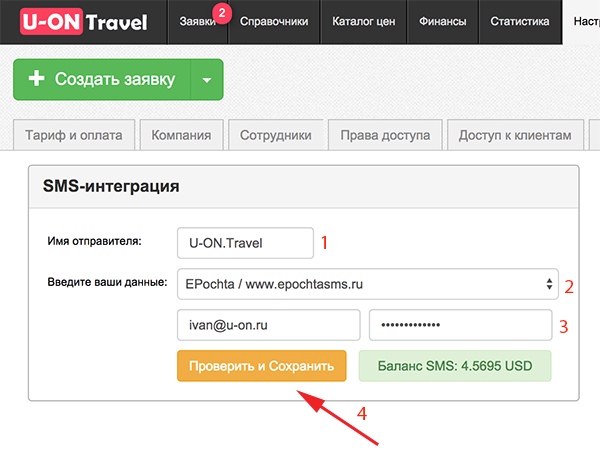
Task: Click the Имя отправителя input field
Action: click(245, 241)
